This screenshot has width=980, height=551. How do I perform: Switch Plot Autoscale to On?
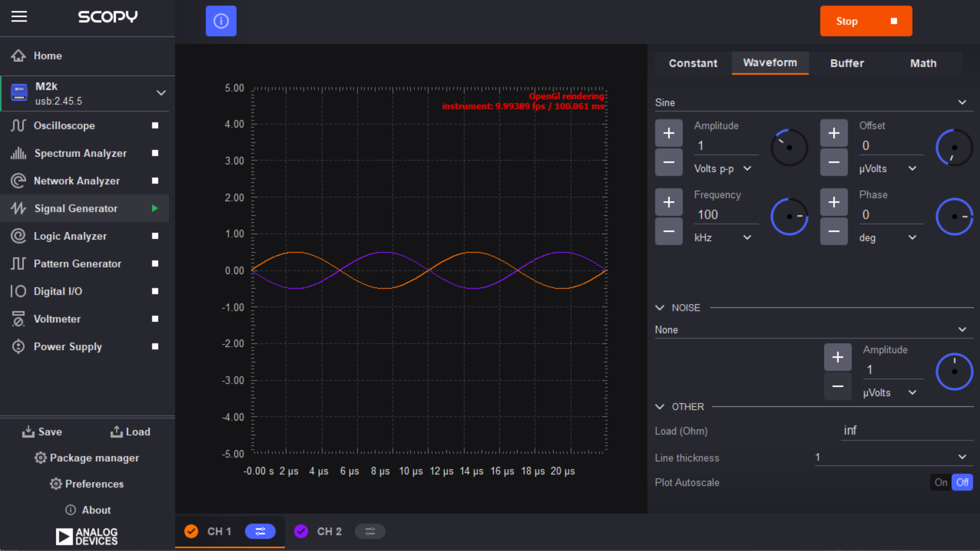pos(941,482)
